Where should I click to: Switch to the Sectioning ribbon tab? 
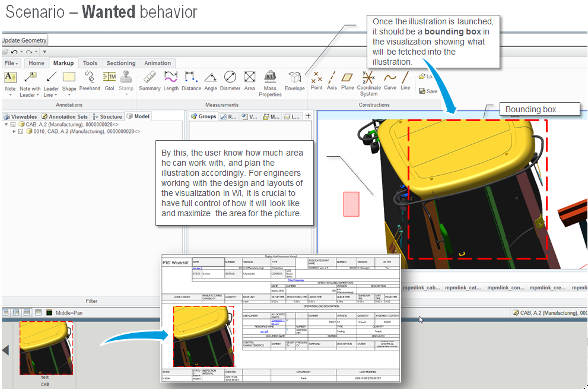(x=121, y=63)
